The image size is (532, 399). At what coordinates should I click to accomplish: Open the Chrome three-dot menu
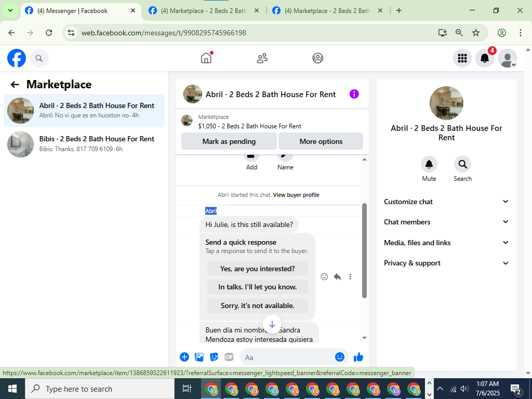click(520, 33)
